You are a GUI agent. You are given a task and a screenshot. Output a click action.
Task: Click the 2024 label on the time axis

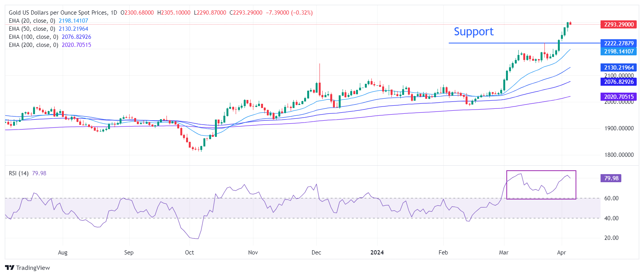[x=377, y=253]
